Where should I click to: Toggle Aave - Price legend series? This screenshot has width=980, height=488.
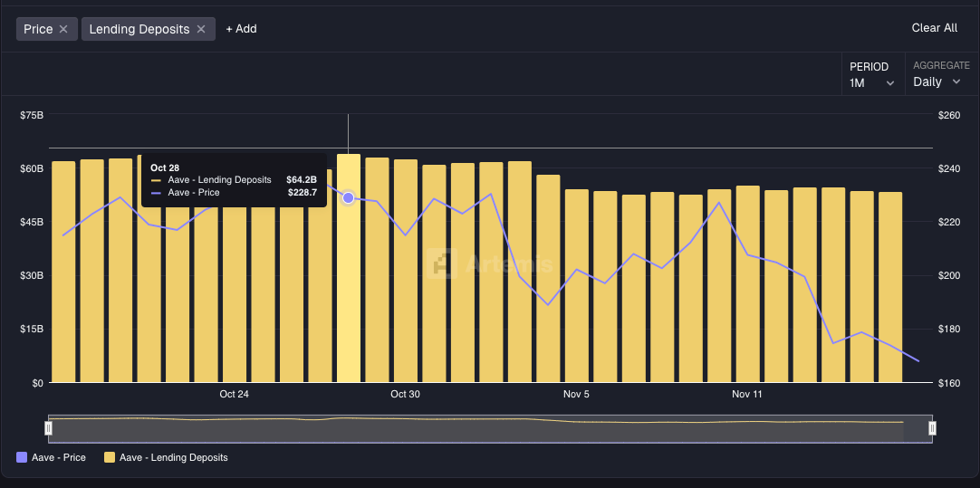[x=59, y=458]
